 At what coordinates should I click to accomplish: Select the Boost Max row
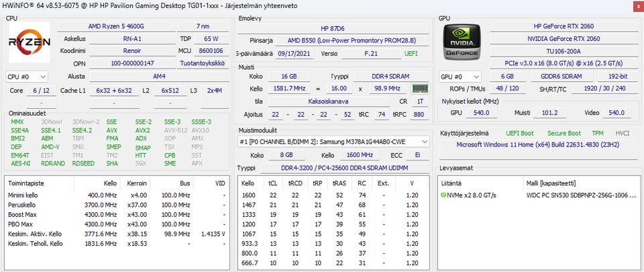(117, 214)
